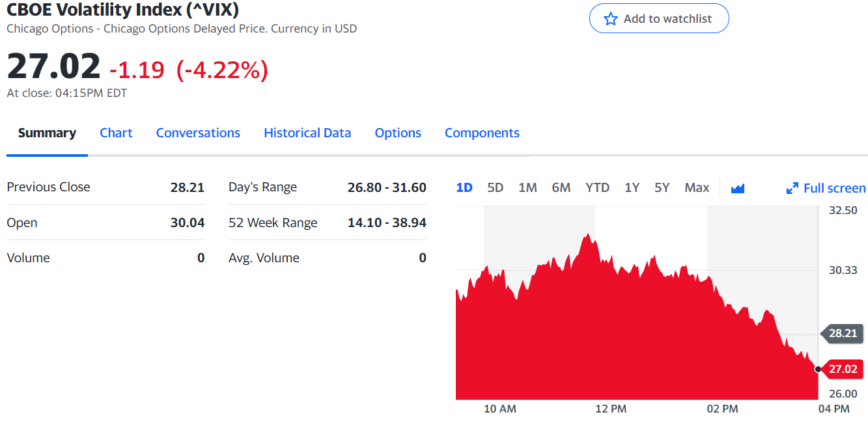Click the At close: 04:15PM EDT text
The height and width of the screenshot is (421, 868).
point(66,93)
